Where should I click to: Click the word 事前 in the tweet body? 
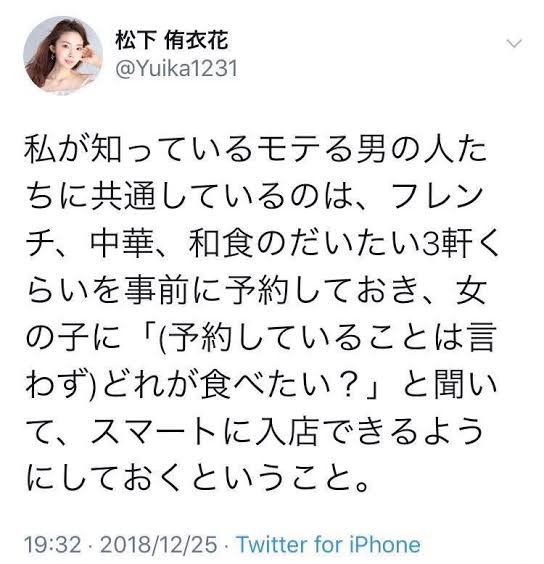coord(155,290)
